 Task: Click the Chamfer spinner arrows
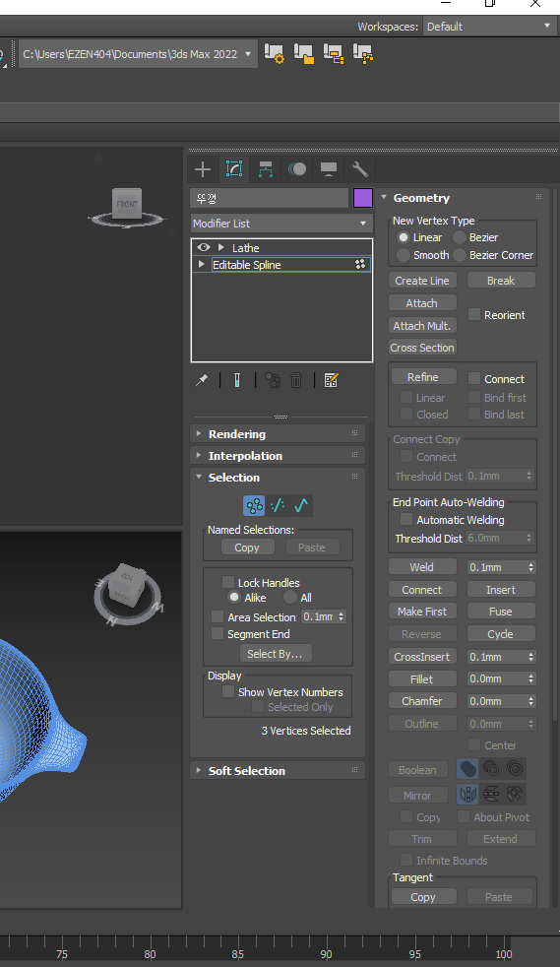531,701
